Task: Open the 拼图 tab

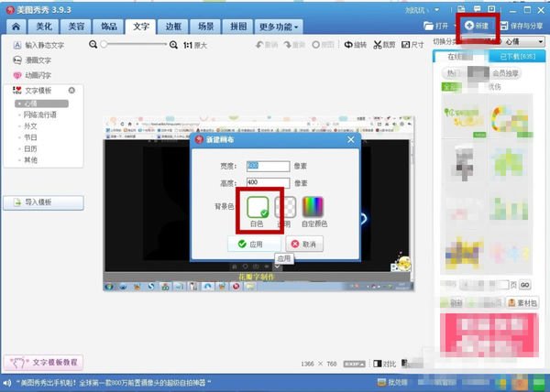Action: pyautogui.click(x=238, y=27)
